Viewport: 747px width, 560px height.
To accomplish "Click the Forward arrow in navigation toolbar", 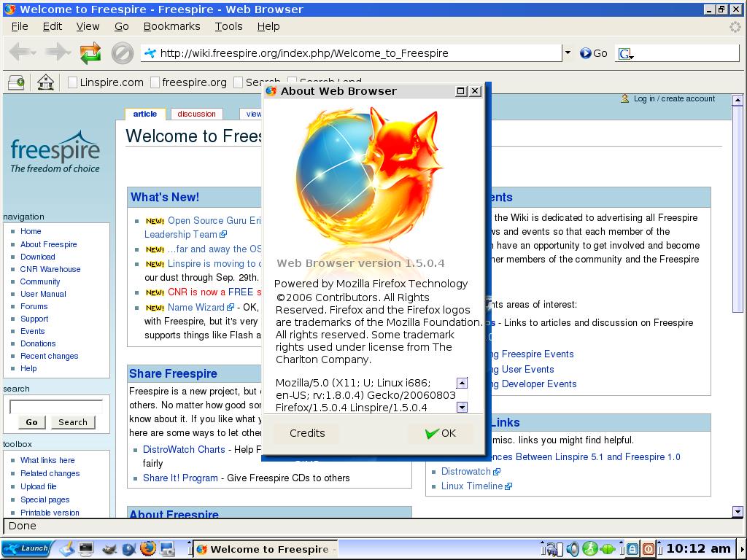I will [x=58, y=52].
